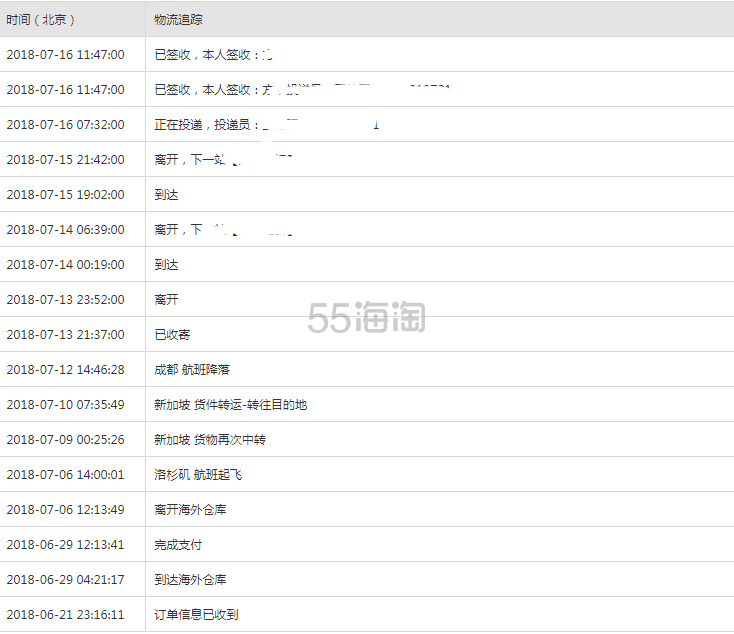Select timestamp 2018-07-14 06:39:00
This screenshot has height=634, width=734.
(x=66, y=229)
